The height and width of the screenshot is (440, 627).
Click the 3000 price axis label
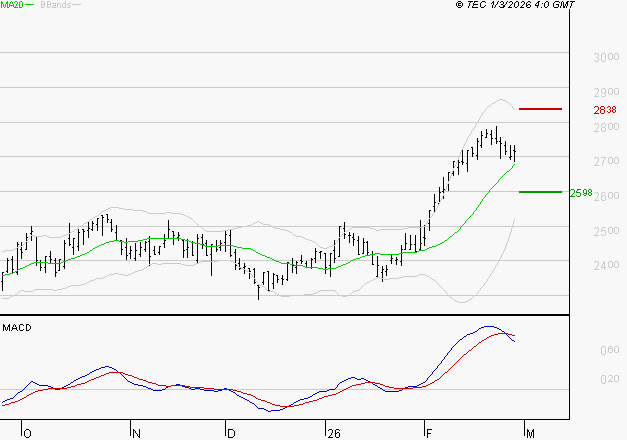click(x=606, y=58)
